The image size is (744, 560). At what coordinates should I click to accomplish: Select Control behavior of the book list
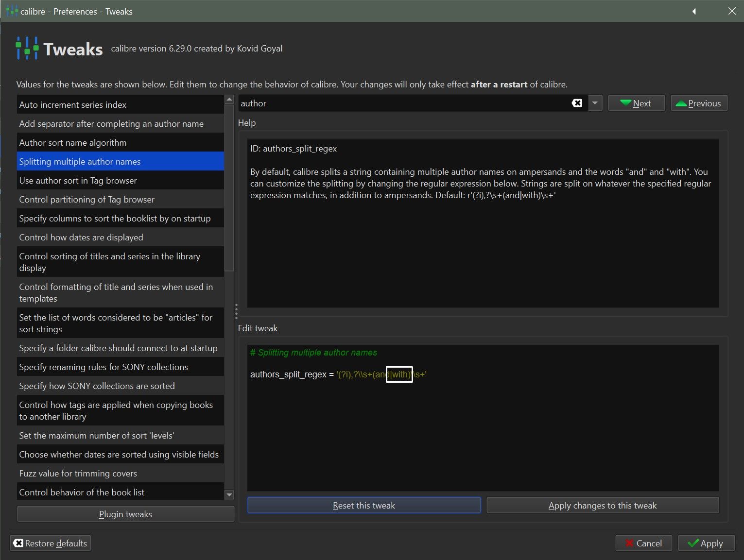pyautogui.click(x=121, y=492)
